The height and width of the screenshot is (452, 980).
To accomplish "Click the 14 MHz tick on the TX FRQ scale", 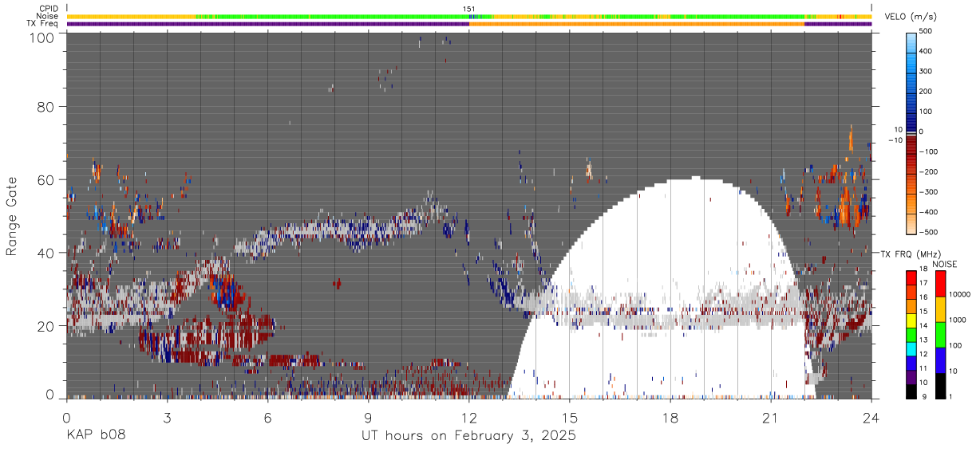I will (924, 327).
